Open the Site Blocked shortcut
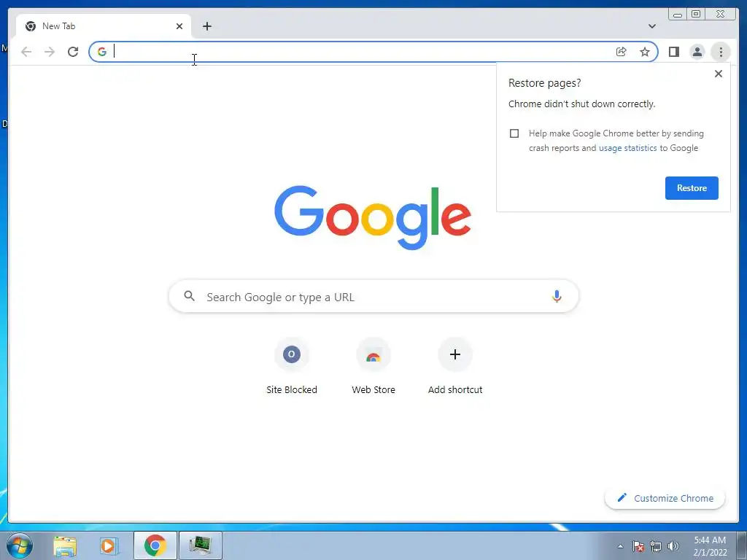 coord(292,367)
